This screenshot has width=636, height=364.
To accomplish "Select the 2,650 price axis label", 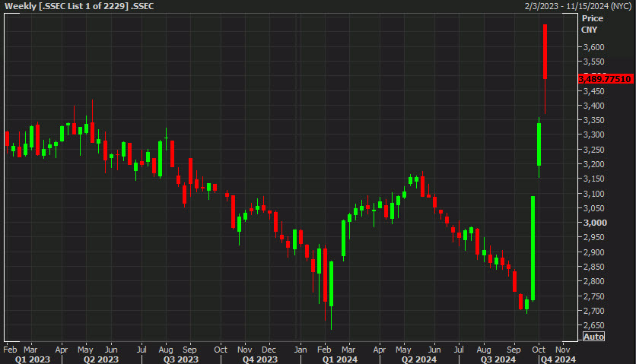I will (x=594, y=325).
